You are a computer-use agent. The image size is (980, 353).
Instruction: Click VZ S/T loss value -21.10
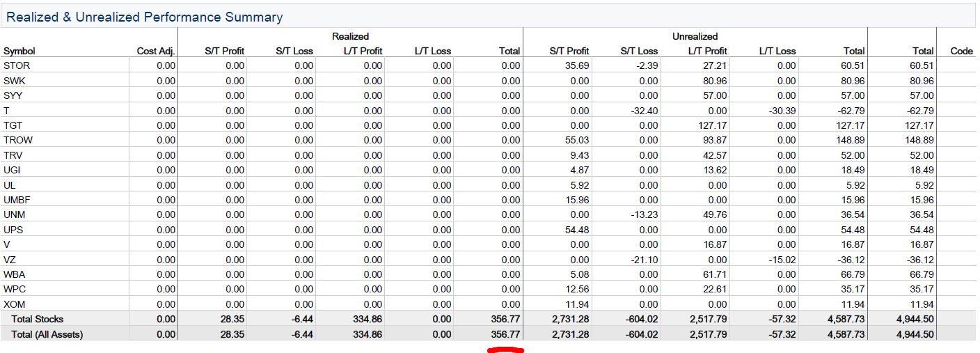point(643,260)
